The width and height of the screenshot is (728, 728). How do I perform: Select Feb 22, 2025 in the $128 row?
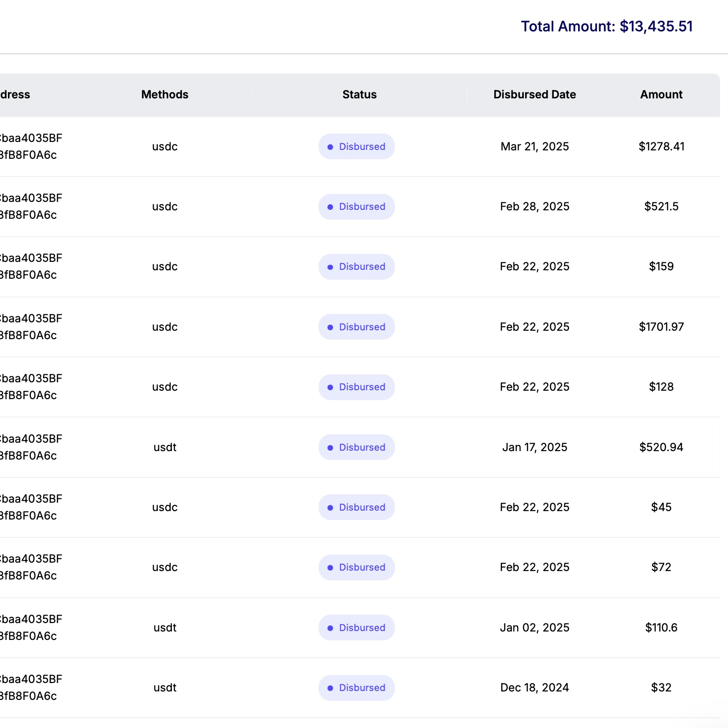(535, 387)
